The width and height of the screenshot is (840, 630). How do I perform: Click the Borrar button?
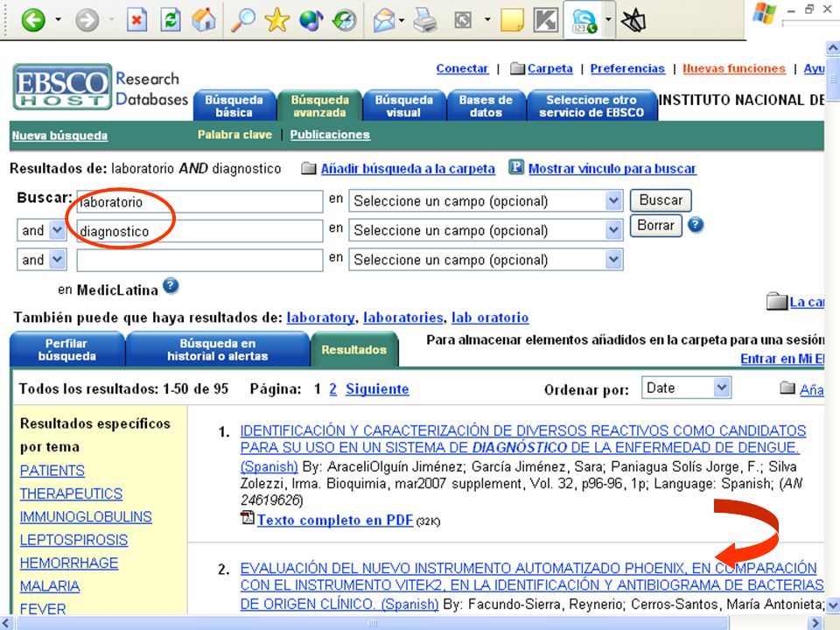pyautogui.click(x=655, y=225)
